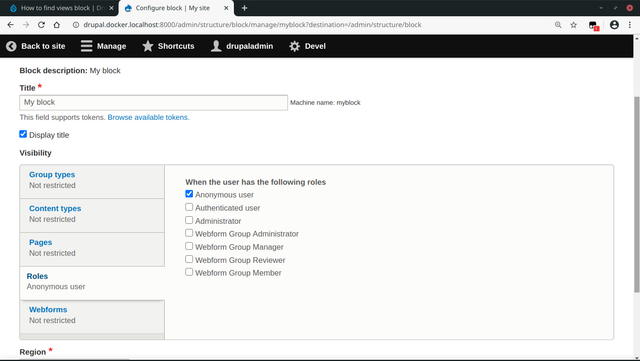Click the page vertical scrollbar thumb
Screen dimensions: 640x361
[x=636, y=194]
